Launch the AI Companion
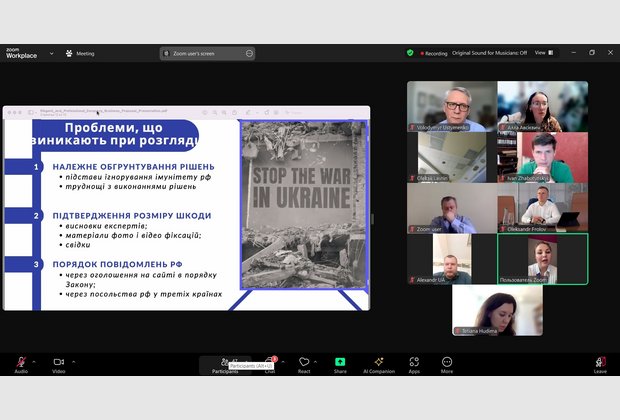 pos(378,362)
